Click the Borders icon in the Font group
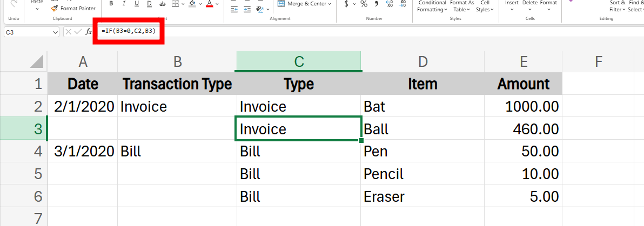Screen dimensions: 644x226 pyautogui.click(x=175, y=4)
